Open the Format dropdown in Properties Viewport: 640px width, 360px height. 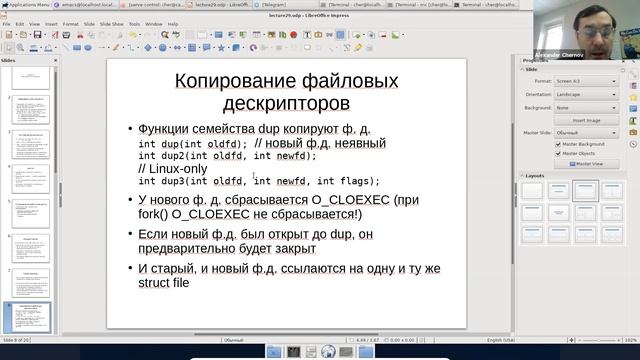pyautogui.click(x=586, y=81)
